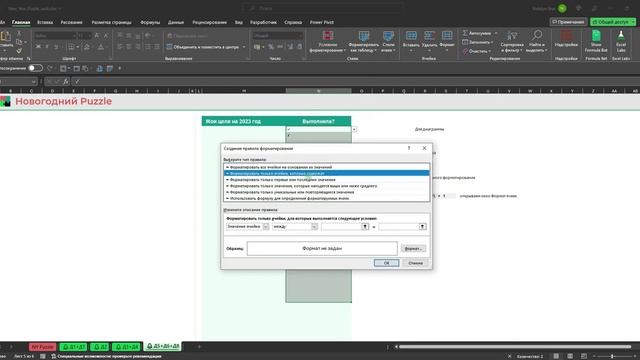Image resolution: width=640 pixels, height=360 pixels.
Task: Open Find & Select magnifier icon
Action: (537, 36)
